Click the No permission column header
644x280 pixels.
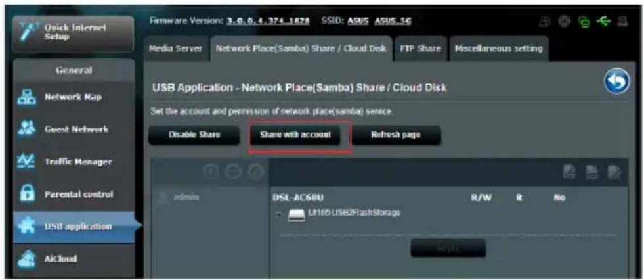[x=559, y=198]
